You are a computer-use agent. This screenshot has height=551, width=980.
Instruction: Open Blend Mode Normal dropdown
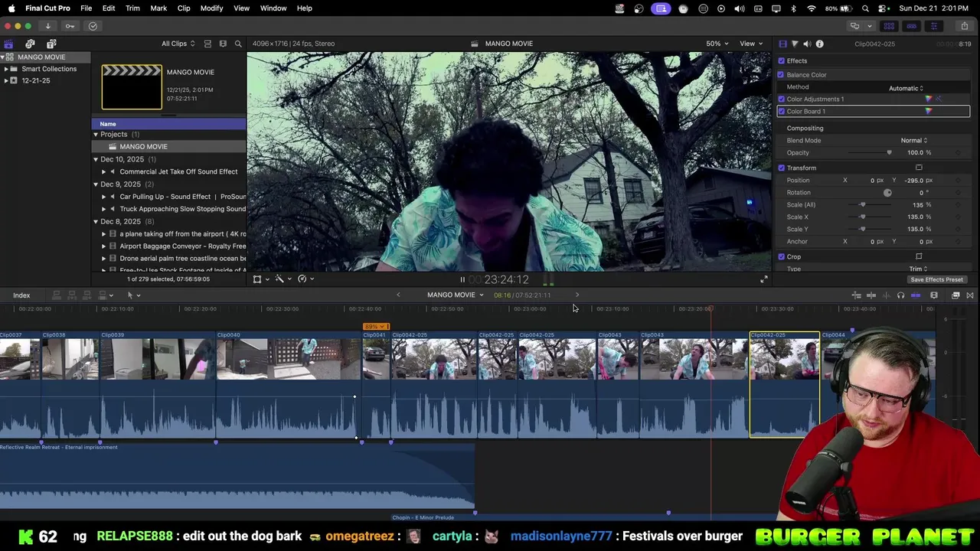[914, 140]
